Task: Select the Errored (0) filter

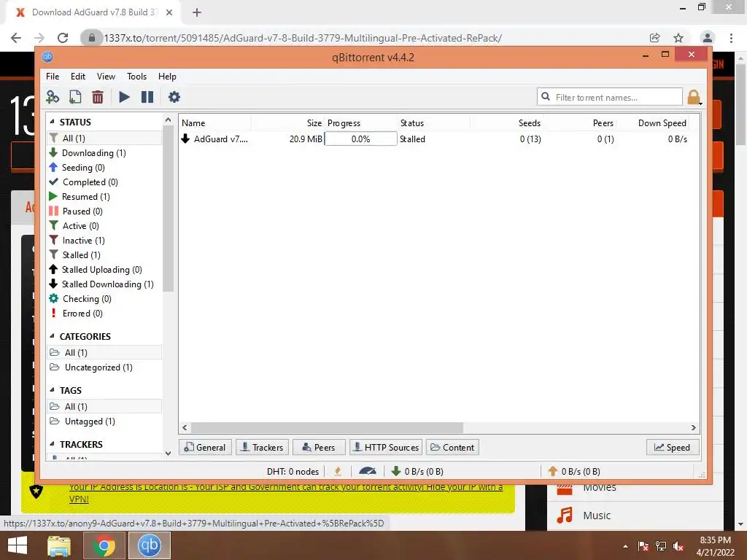Action: 104,314
